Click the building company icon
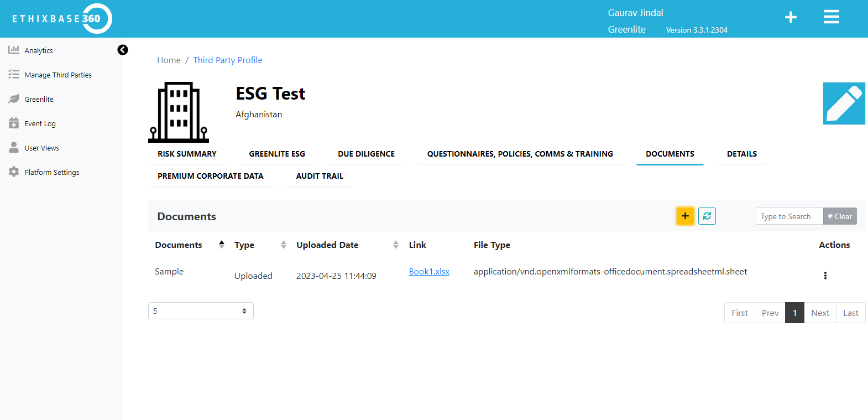 [x=179, y=112]
